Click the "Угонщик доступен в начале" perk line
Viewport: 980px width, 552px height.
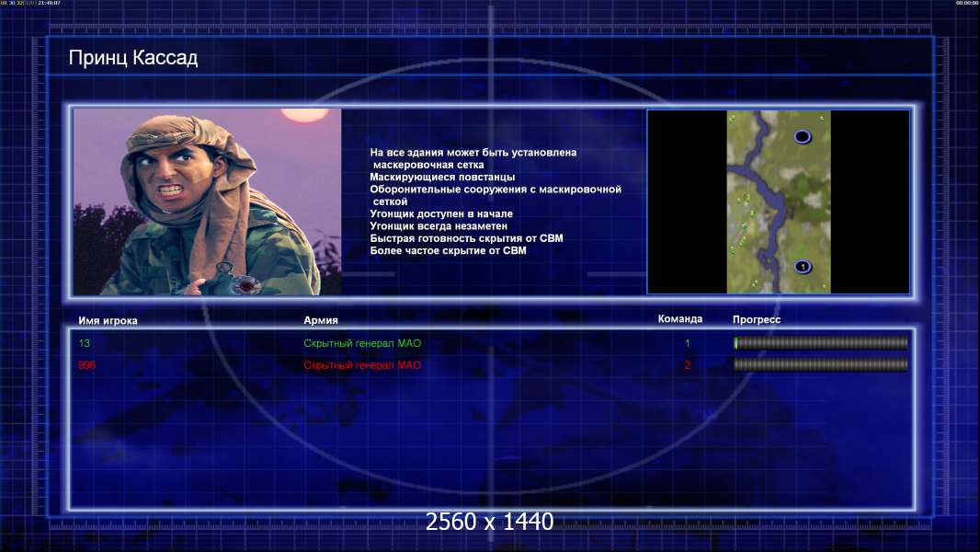pos(441,213)
